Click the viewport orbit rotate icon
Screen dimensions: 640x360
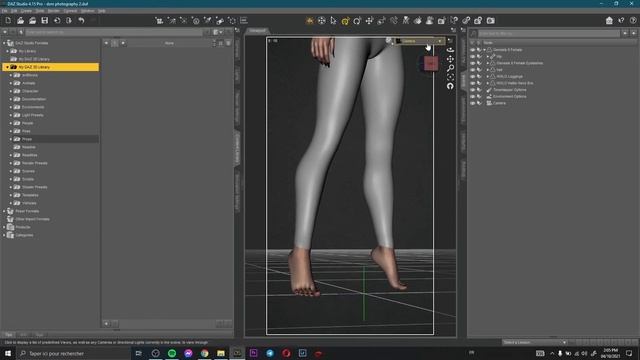(x=450, y=50)
